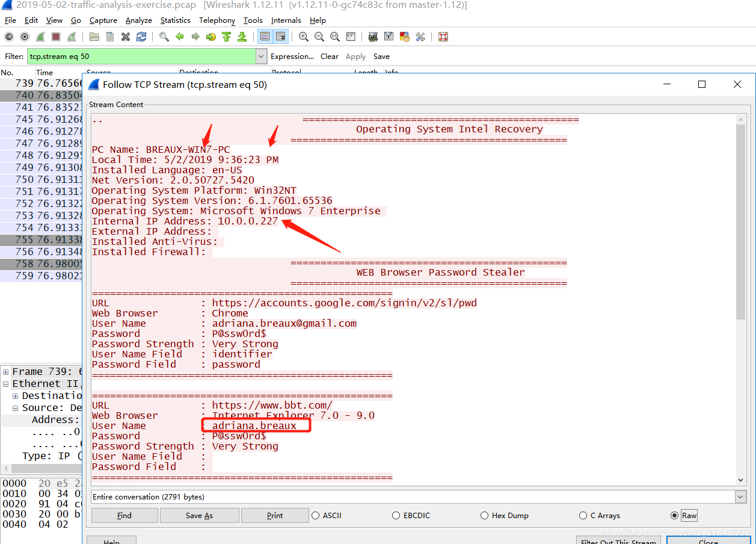Select the ASCII radio button

(x=327, y=516)
